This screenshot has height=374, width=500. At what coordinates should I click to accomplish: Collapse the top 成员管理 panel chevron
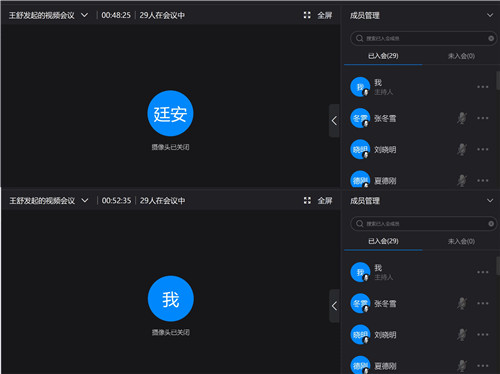click(490, 15)
